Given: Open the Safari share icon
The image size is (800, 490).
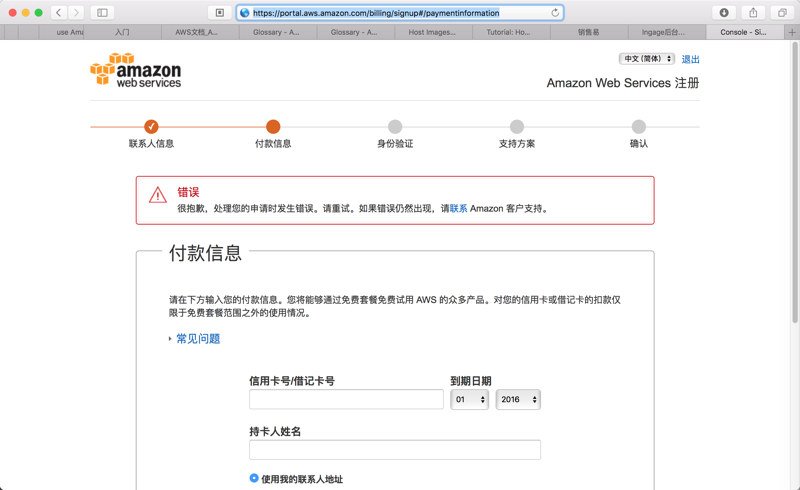Looking at the screenshot, I should 753,13.
